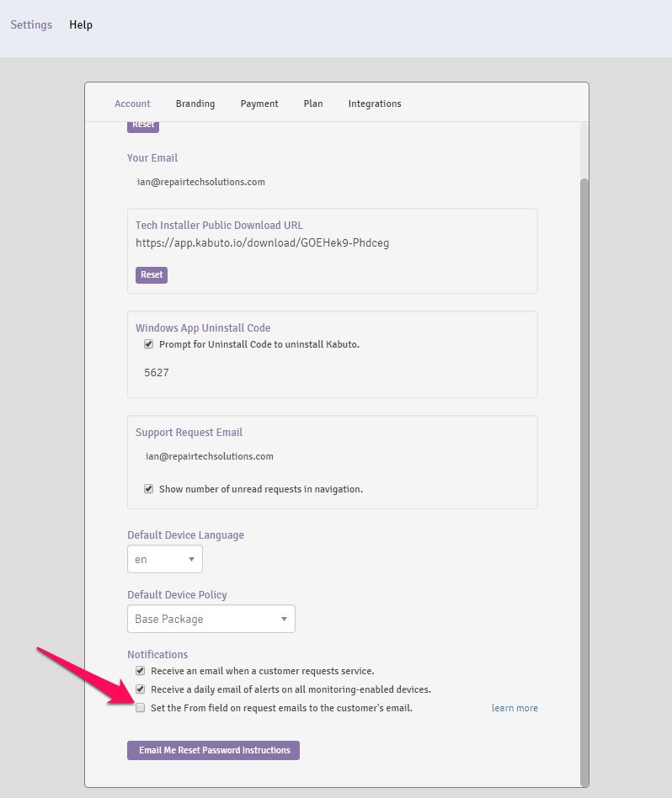672x798 pixels.
Task: Disable email when customer requests service
Action: point(141,671)
